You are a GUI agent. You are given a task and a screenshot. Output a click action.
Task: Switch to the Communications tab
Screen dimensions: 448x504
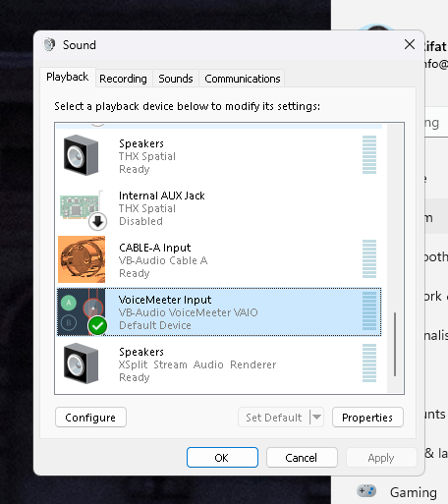click(x=243, y=79)
